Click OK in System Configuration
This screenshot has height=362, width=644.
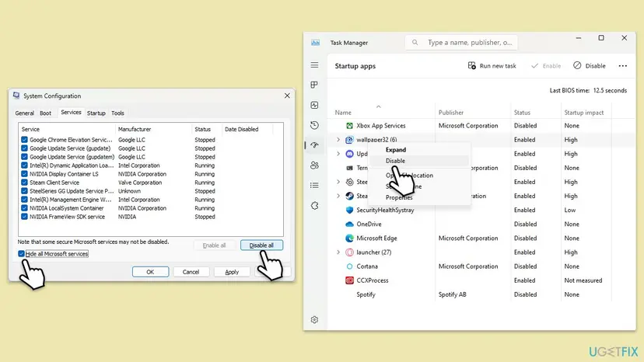pos(150,272)
